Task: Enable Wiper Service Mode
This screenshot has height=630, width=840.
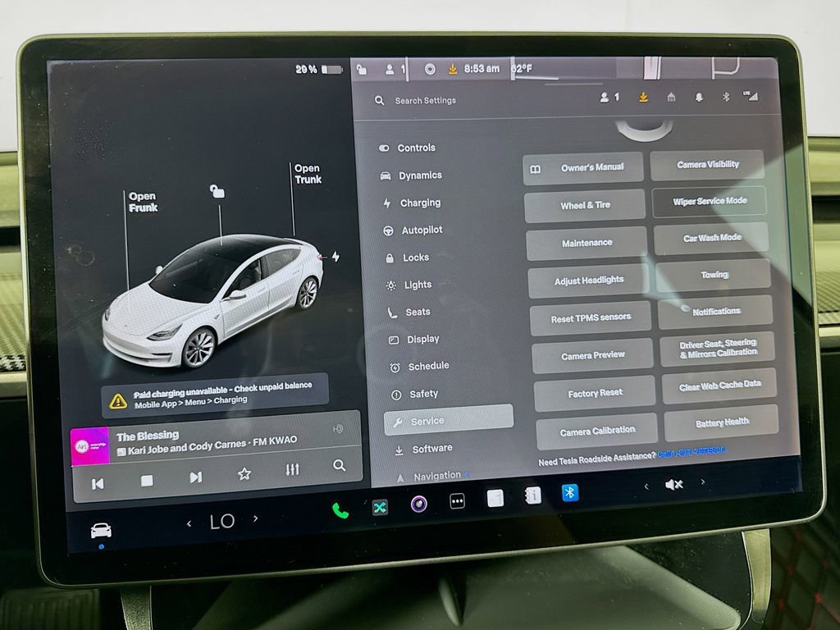Action: 710,202
